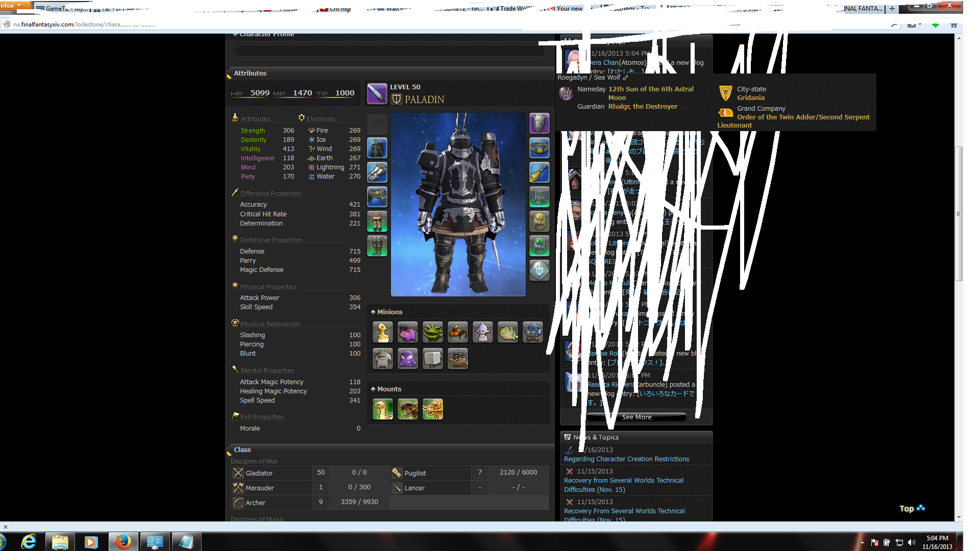The image size is (980, 551).
Task: Click the Paladin soul crystal icon
Action: 539,270
